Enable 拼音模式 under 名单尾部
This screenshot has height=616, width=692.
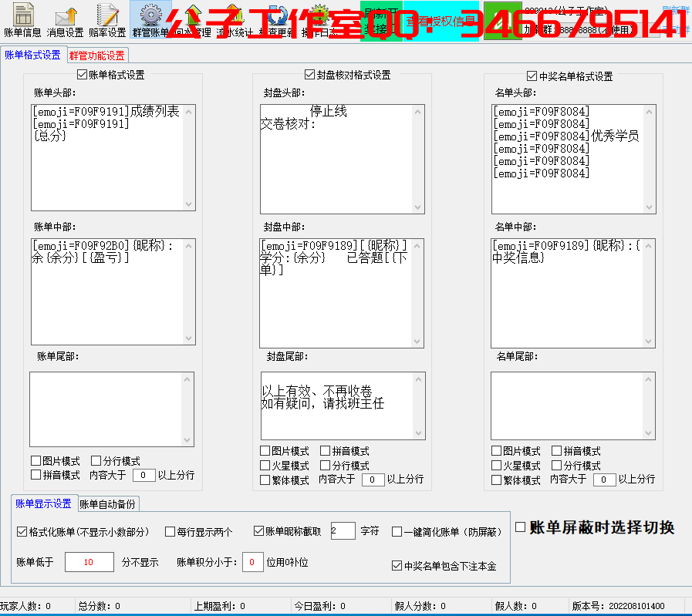point(556,451)
